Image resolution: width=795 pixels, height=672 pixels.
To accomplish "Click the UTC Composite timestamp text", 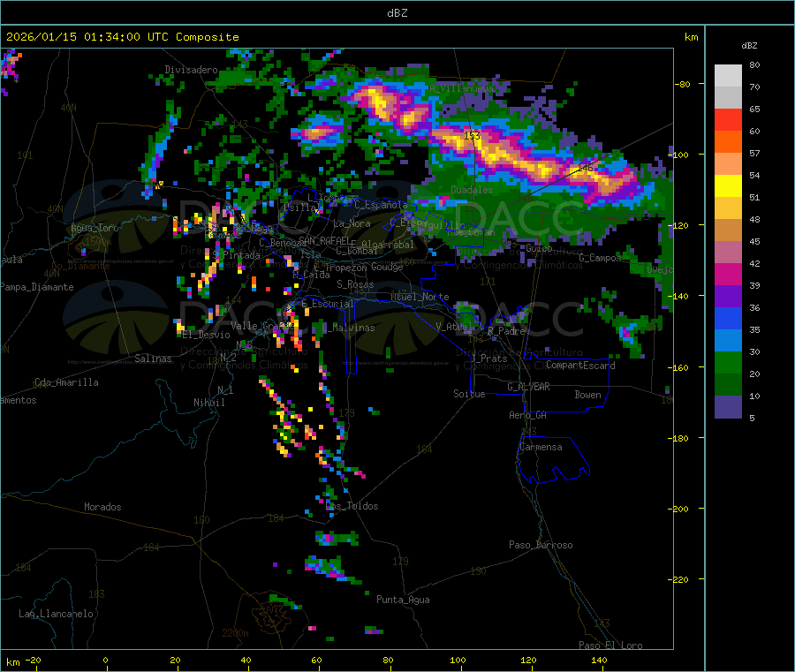I will click(122, 37).
